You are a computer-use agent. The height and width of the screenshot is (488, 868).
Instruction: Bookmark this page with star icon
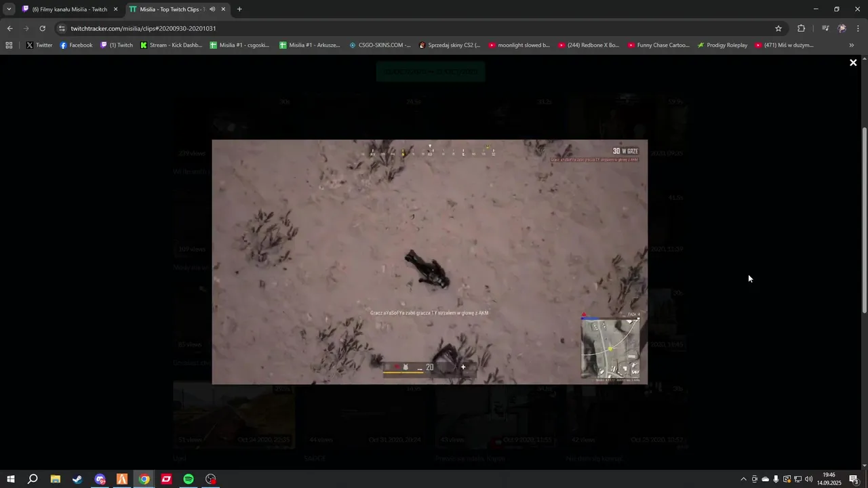point(778,28)
